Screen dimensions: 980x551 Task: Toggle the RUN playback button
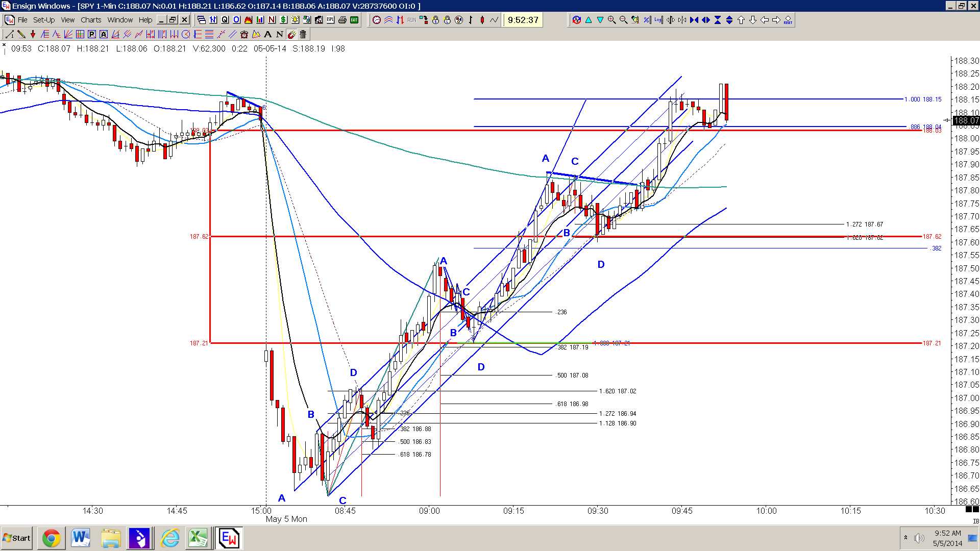click(411, 20)
